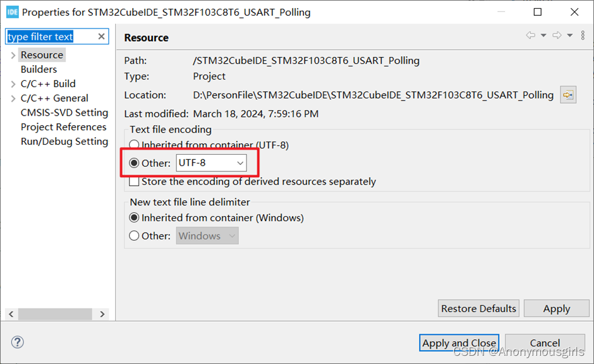Screen dimensions: 594x364
Task: Click the tree horizontal scrollbar thumb
Action: (x=55, y=314)
